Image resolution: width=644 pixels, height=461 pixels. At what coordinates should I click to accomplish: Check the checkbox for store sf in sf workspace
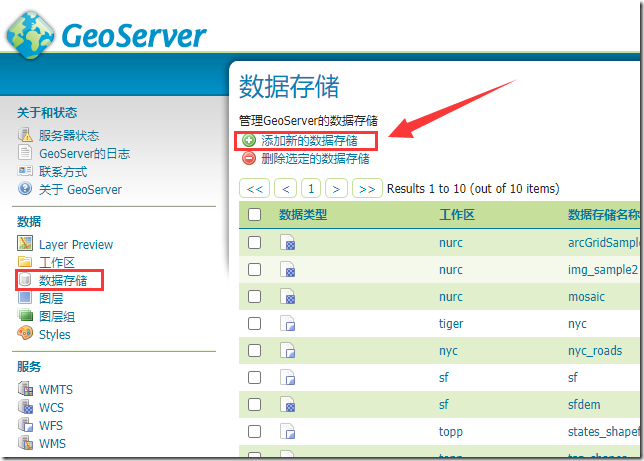pos(254,377)
